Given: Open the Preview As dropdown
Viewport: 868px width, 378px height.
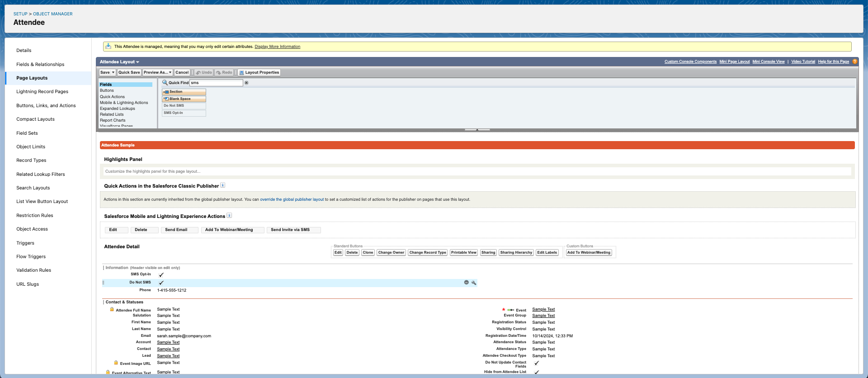Looking at the screenshot, I should [x=157, y=72].
